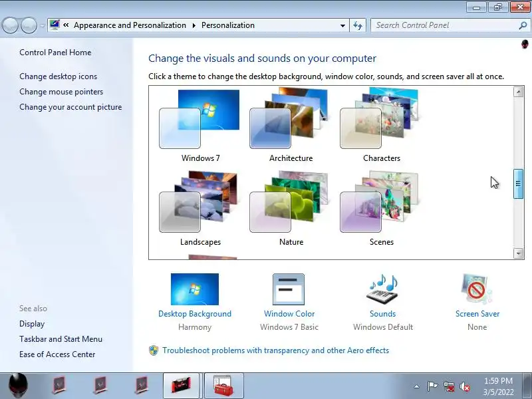Select the Windows 7 theme

pyautogui.click(x=200, y=125)
